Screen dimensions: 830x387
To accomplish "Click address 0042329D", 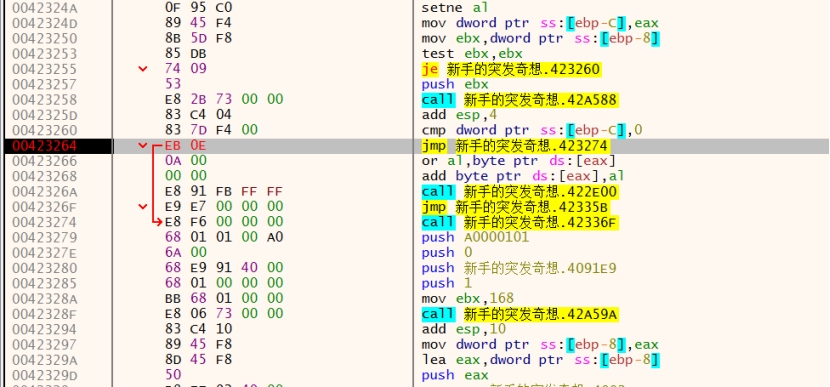I will [44, 375].
